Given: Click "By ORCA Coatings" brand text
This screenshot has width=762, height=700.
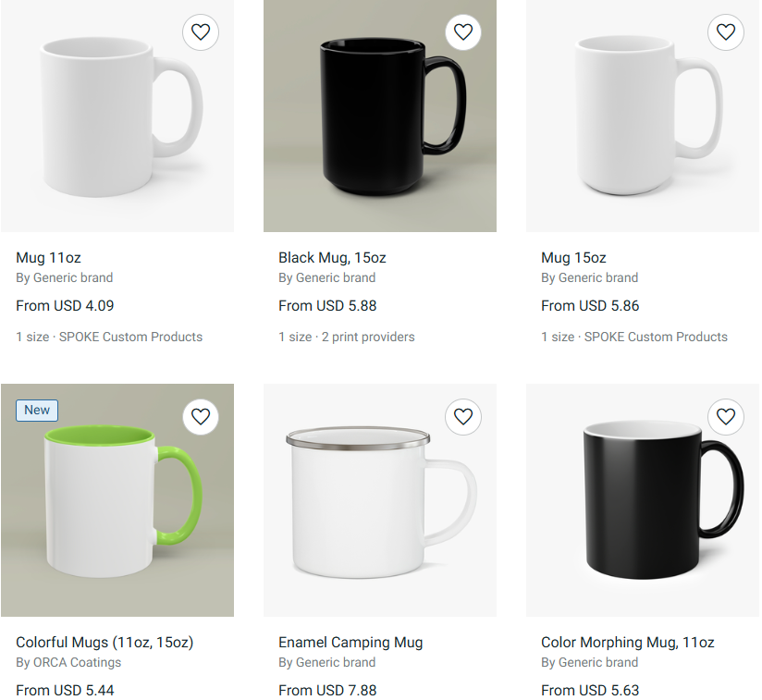Looking at the screenshot, I should (x=68, y=663).
